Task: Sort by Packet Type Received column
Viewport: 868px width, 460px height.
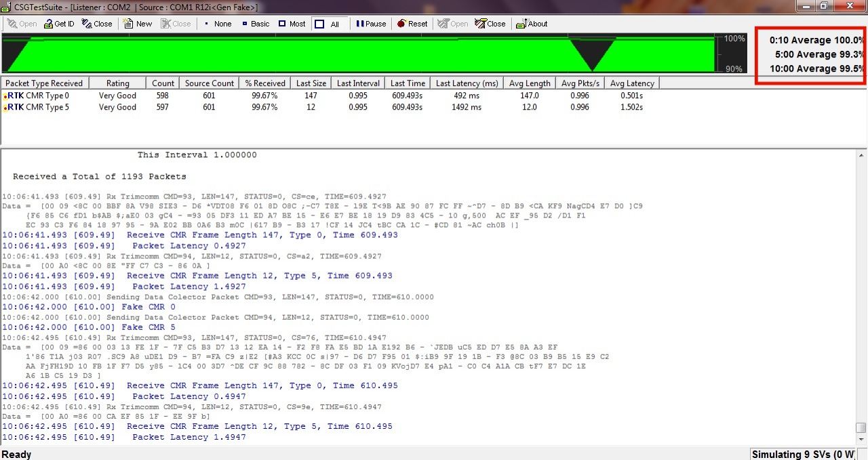Action: pos(45,83)
